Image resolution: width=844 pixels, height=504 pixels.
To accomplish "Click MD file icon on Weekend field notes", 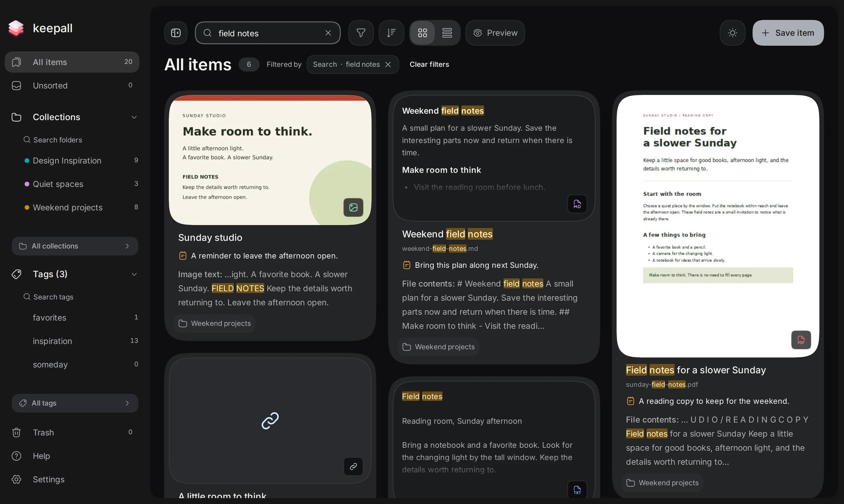I will [577, 204].
